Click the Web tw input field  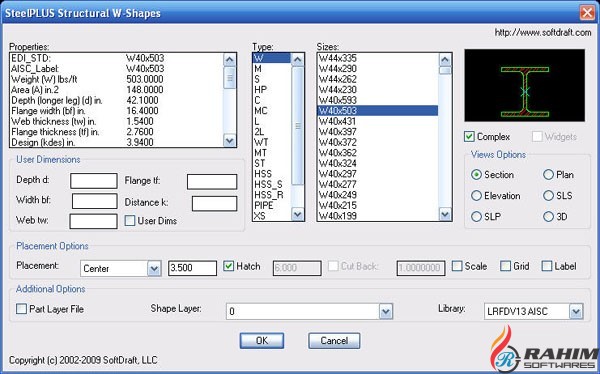click(x=93, y=221)
